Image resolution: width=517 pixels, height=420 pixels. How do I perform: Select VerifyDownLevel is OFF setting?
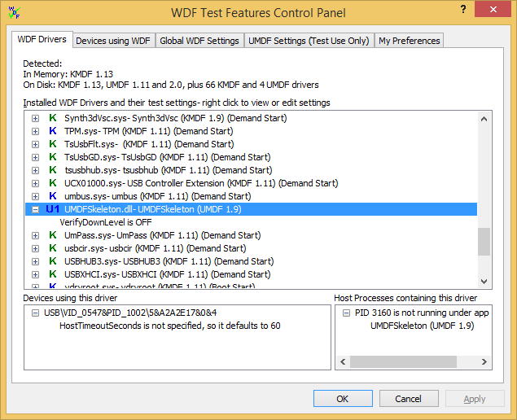pos(106,222)
